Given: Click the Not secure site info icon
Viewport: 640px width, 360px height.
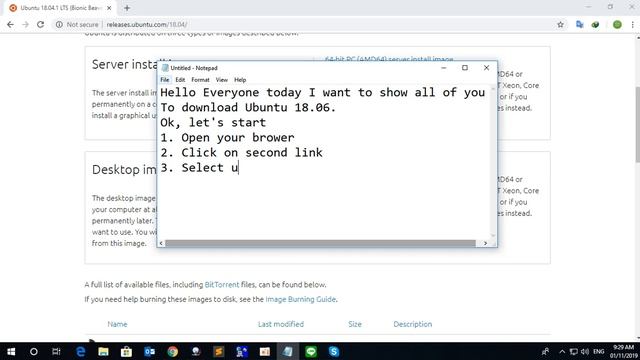Looking at the screenshot, I should 59,24.
